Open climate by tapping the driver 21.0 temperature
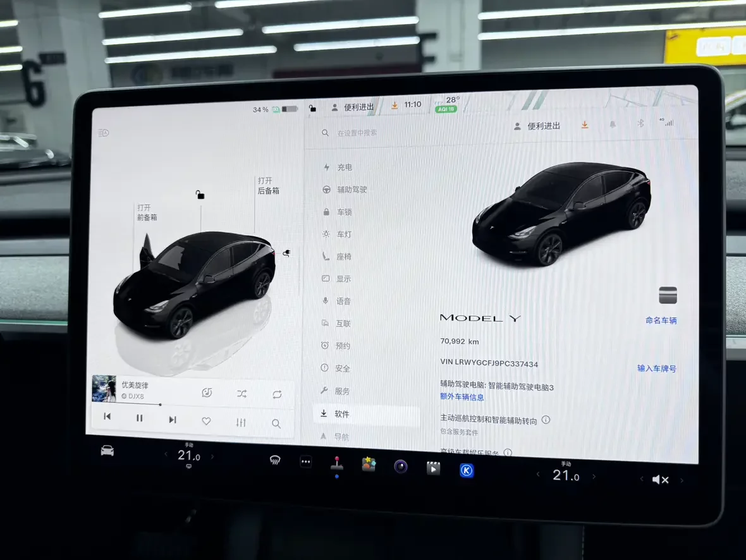The image size is (746, 560). pos(189,455)
